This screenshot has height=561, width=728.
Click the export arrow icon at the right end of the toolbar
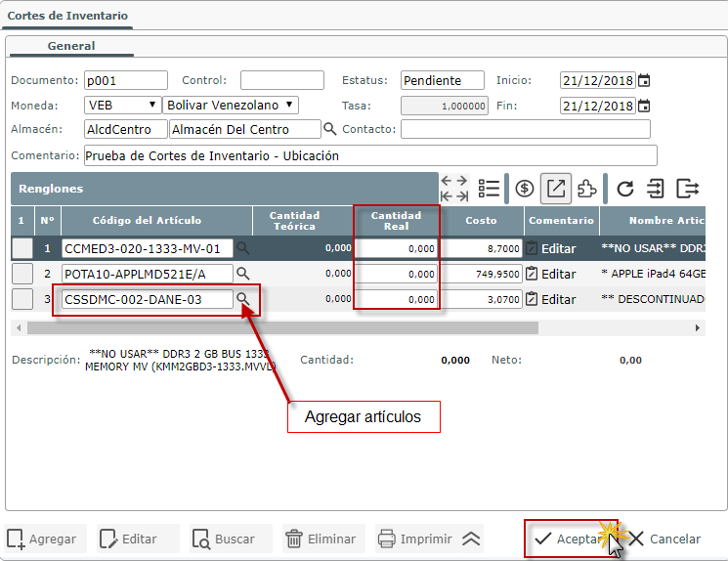pyautogui.click(x=688, y=189)
